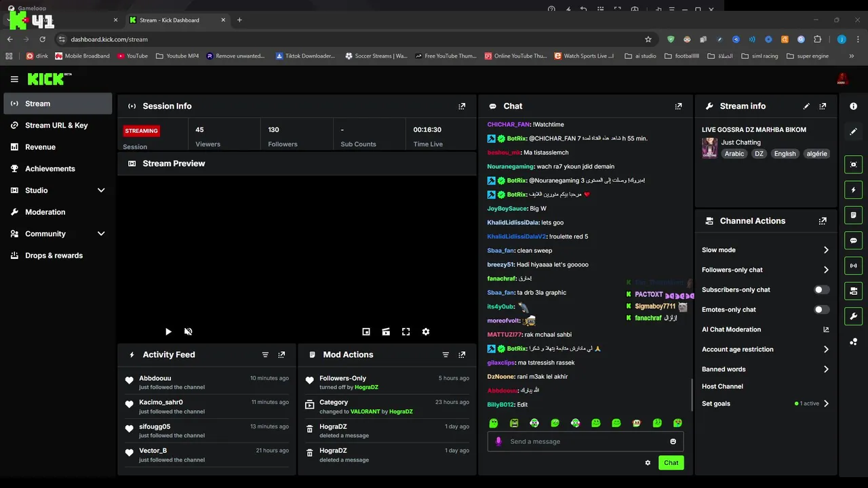868x488 pixels.
Task: Click the Arabic stream tag
Action: [734, 154]
